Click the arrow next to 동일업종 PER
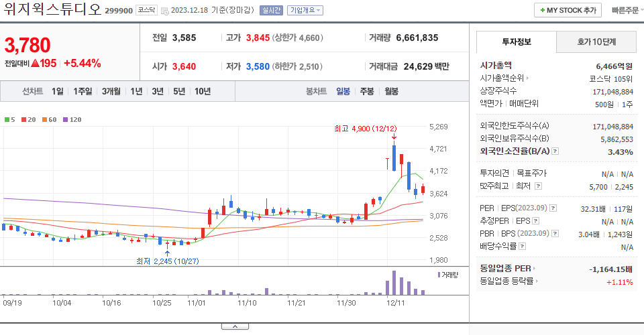Image resolution: width=644 pixels, height=335 pixels. click(534, 269)
